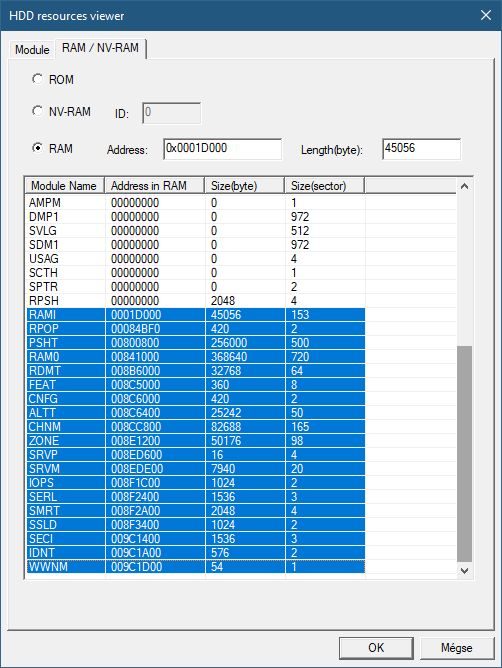
Task: Select the ROM radio button
Action: pyautogui.click(x=38, y=79)
